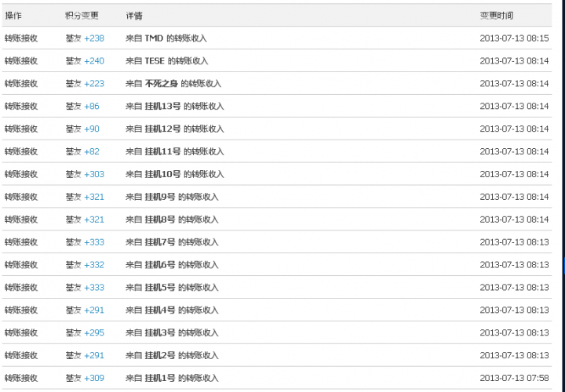Select +321 in the 挂机9号 row

(94, 197)
